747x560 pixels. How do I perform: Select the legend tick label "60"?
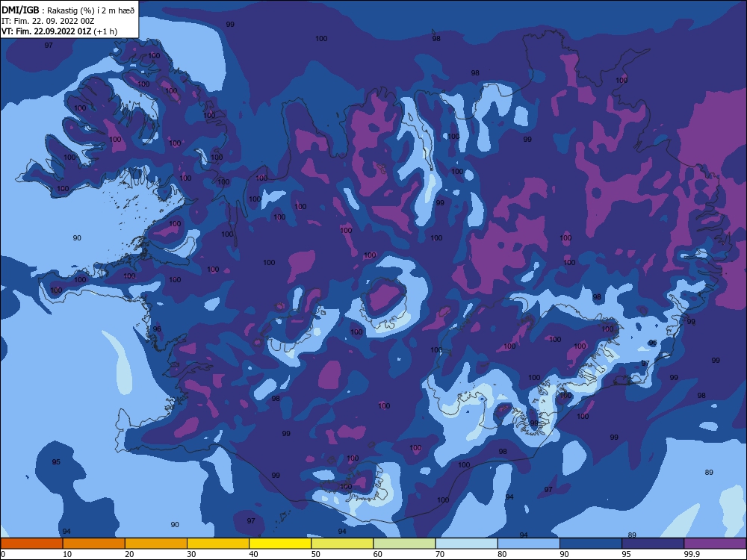378,554
